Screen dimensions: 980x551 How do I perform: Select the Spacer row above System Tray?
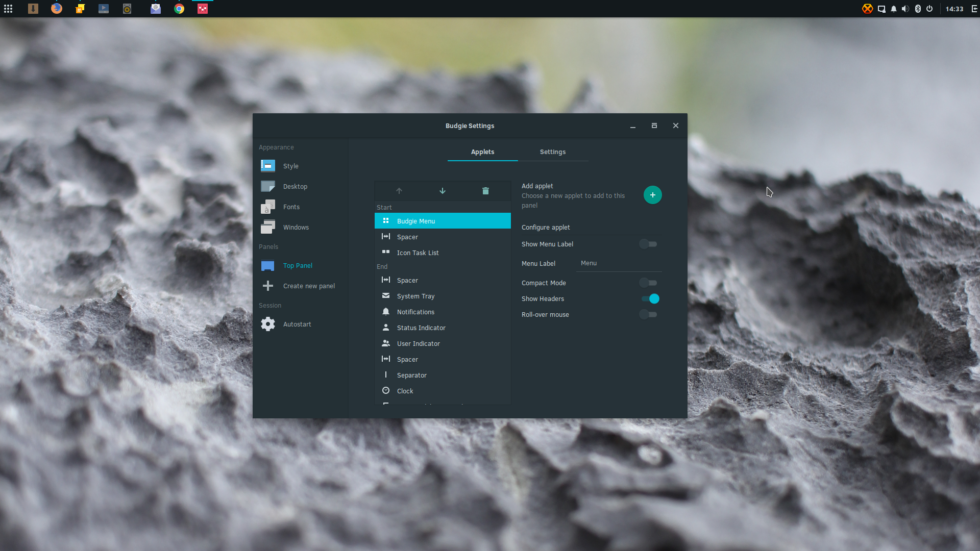pos(443,280)
